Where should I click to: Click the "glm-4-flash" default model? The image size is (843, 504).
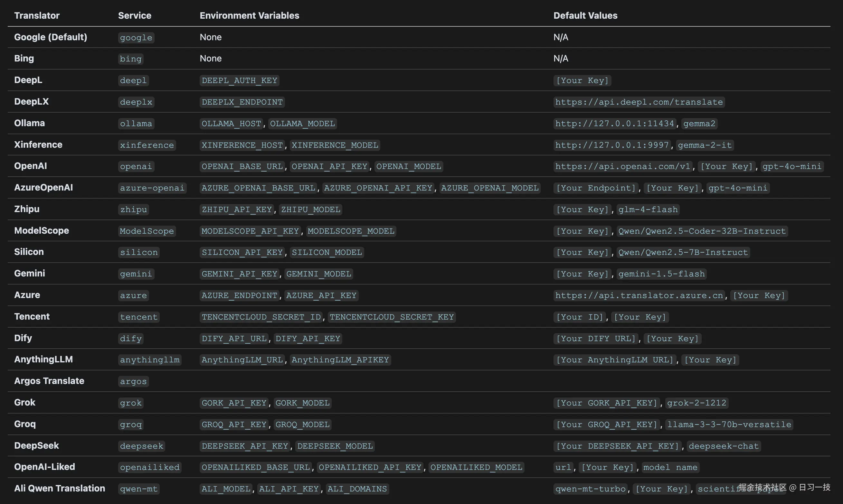[648, 210]
